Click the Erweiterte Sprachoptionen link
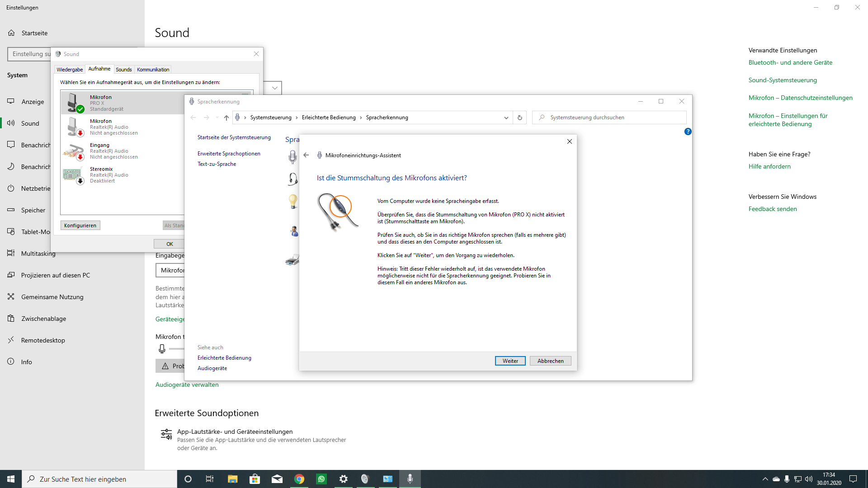 coord(229,154)
